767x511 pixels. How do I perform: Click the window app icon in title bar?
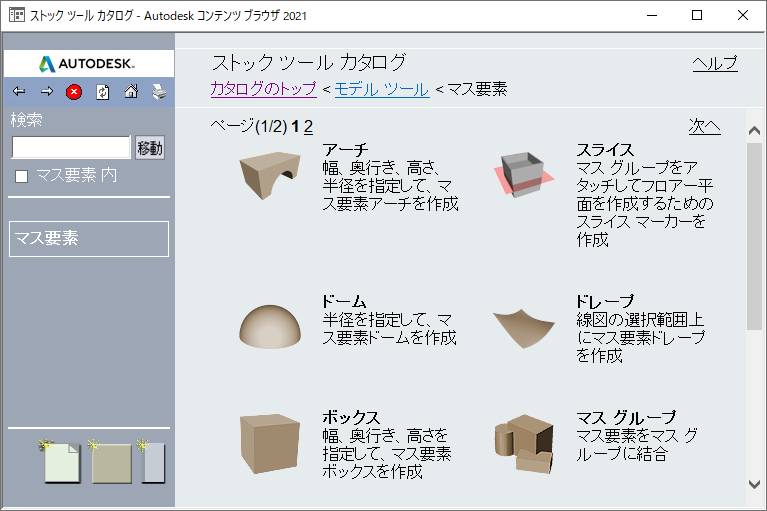(x=17, y=15)
